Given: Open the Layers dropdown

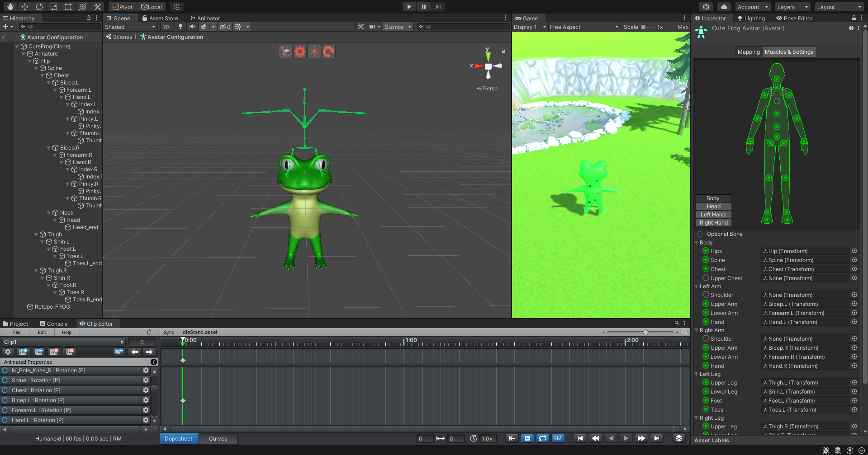Looking at the screenshot, I should [x=793, y=7].
